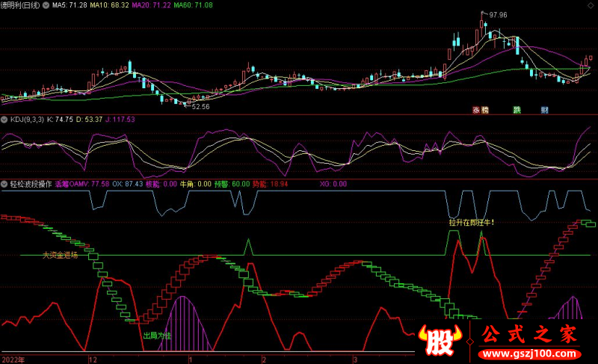Click the 榜 marker icon
This screenshot has width=598, height=364.
pos(484,110)
